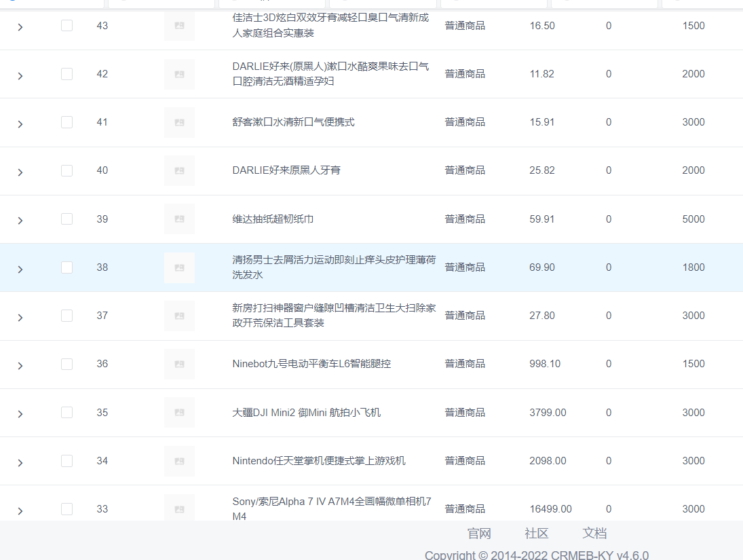The width and height of the screenshot is (743, 560).
Task: Click product name 舒客漱口水清新口气便携式
Action: (x=293, y=122)
